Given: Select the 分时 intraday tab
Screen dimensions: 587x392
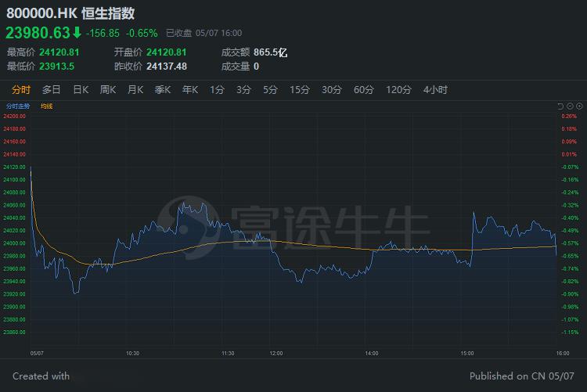Looking at the screenshot, I should coord(21,89).
